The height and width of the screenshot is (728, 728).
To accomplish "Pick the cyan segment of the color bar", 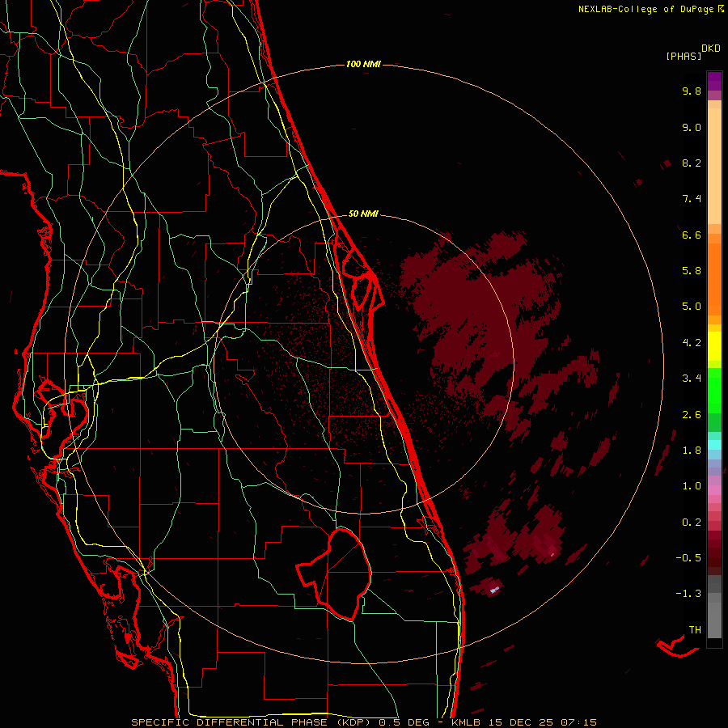I will coord(714,444).
